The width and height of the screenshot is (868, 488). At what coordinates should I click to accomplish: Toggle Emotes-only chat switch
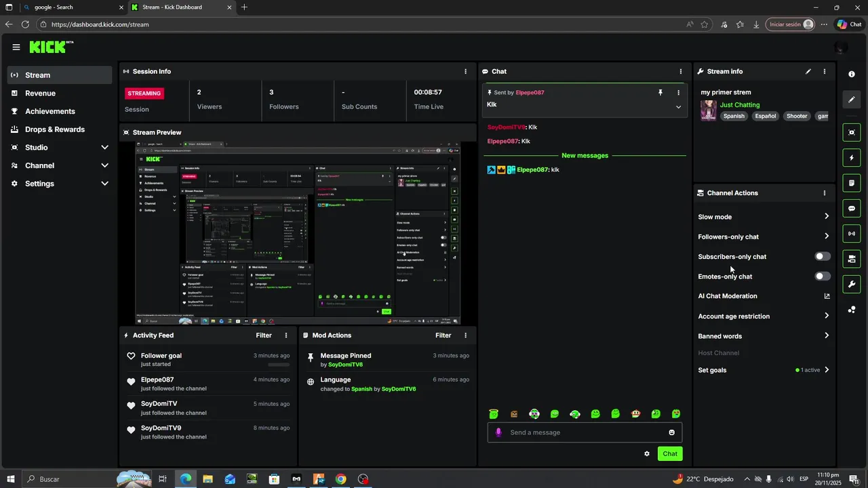823,277
